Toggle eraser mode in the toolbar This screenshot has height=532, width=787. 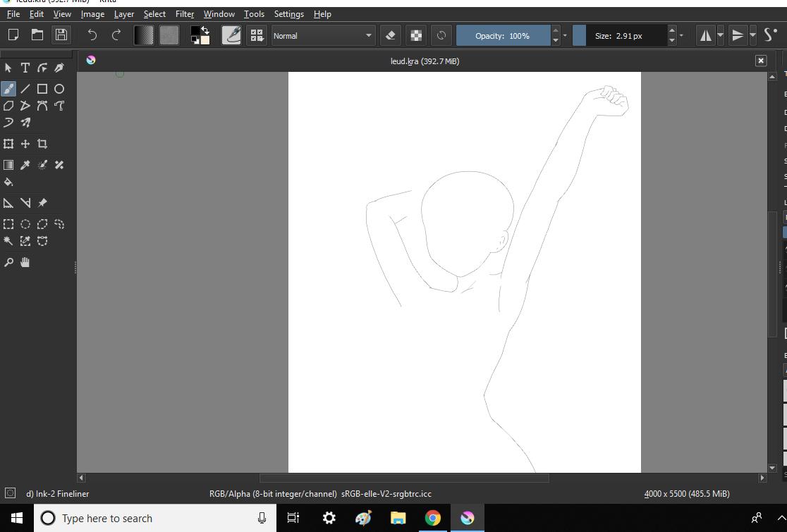tap(390, 35)
